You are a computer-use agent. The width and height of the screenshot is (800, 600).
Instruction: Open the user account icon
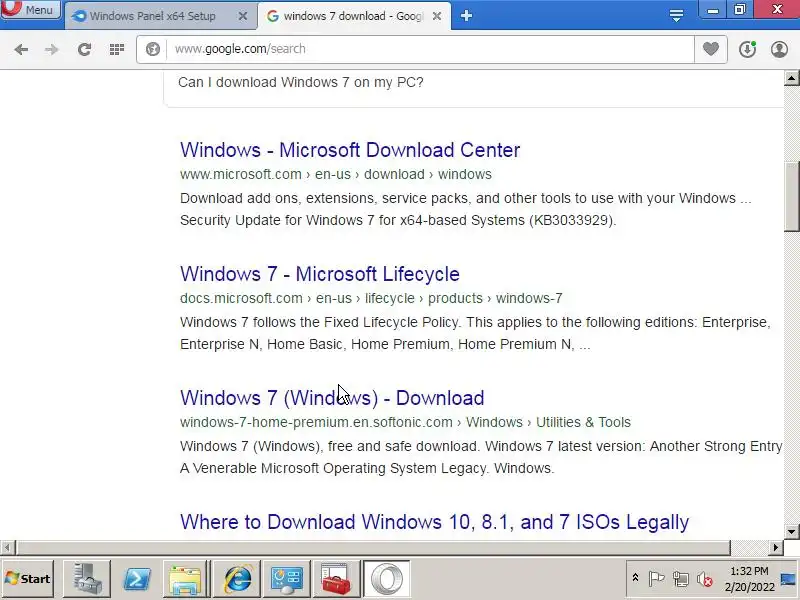(x=779, y=49)
